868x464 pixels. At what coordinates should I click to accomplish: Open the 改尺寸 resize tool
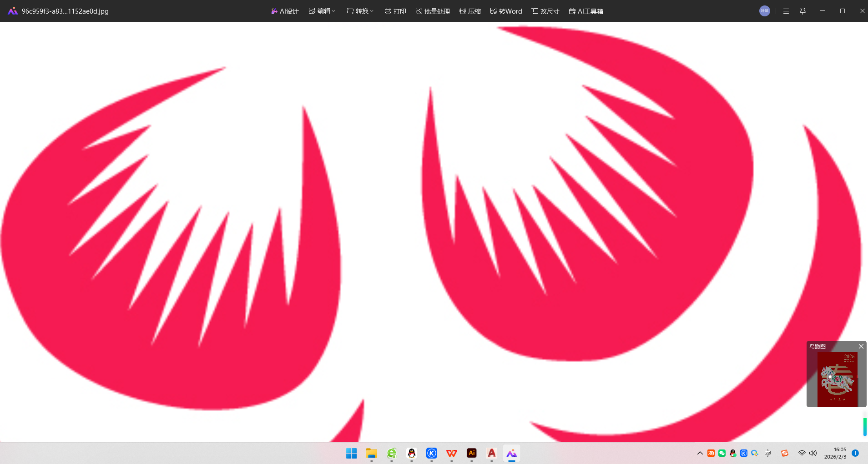(545, 11)
